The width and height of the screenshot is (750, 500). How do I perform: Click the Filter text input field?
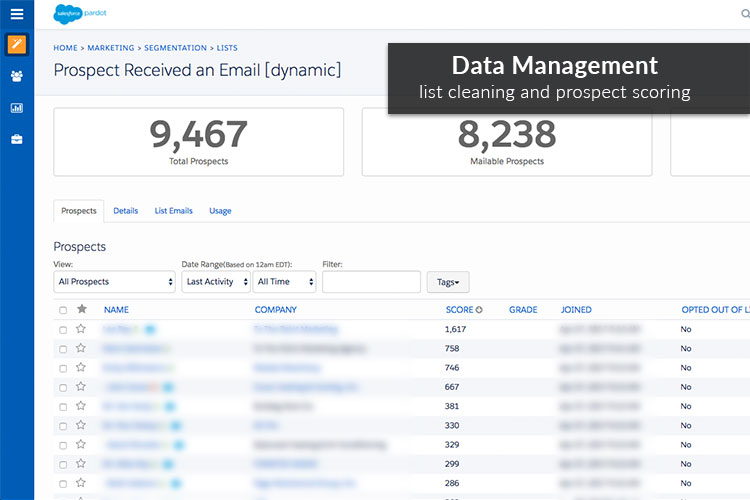371,282
